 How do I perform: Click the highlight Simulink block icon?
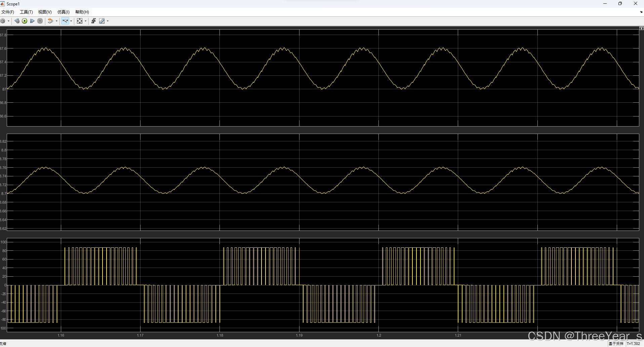click(50, 21)
